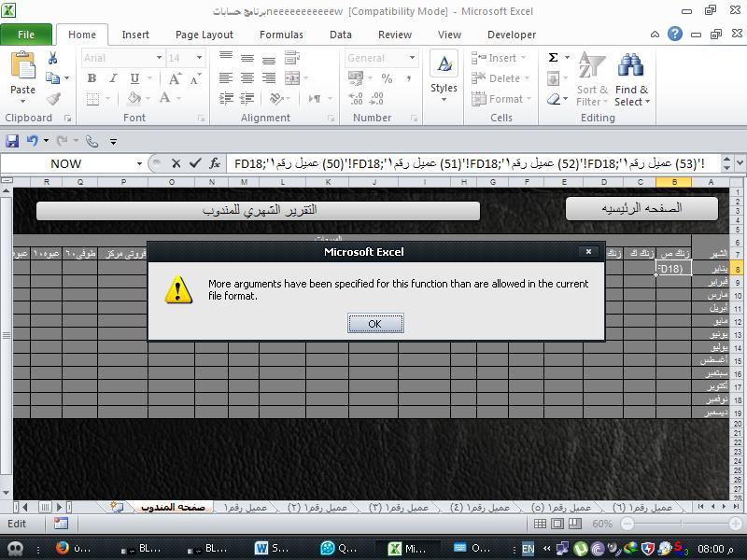Image resolution: width=747 pixels, height=560 pixels.
Task: Click the التقرير الشهري للمندوب button
Action: pyautogui.click(x=258, y=211)
